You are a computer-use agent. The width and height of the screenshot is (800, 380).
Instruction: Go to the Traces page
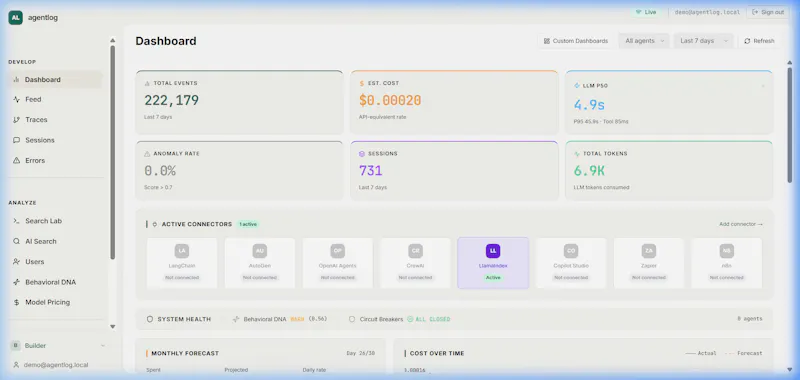55,120
